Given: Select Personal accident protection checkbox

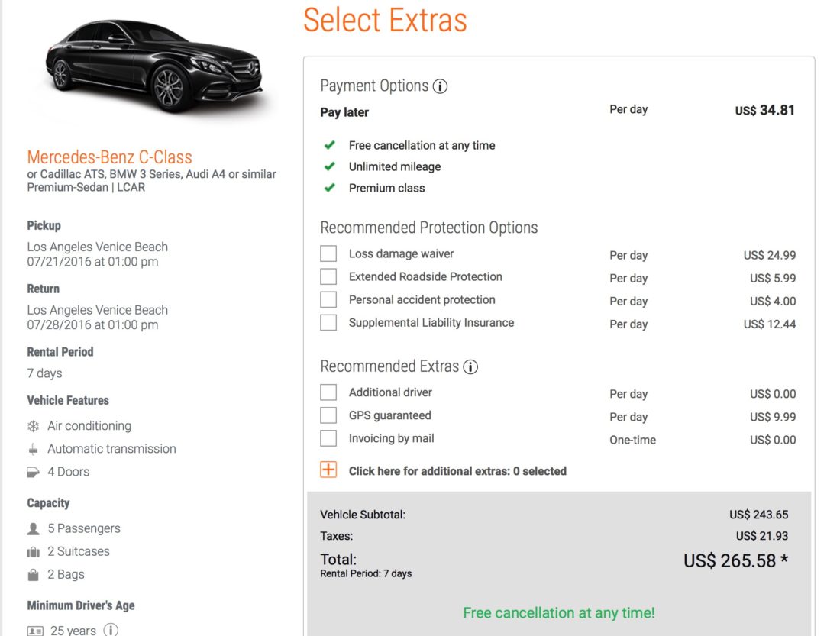Looking at the screenshot, I should coord(328,300).
